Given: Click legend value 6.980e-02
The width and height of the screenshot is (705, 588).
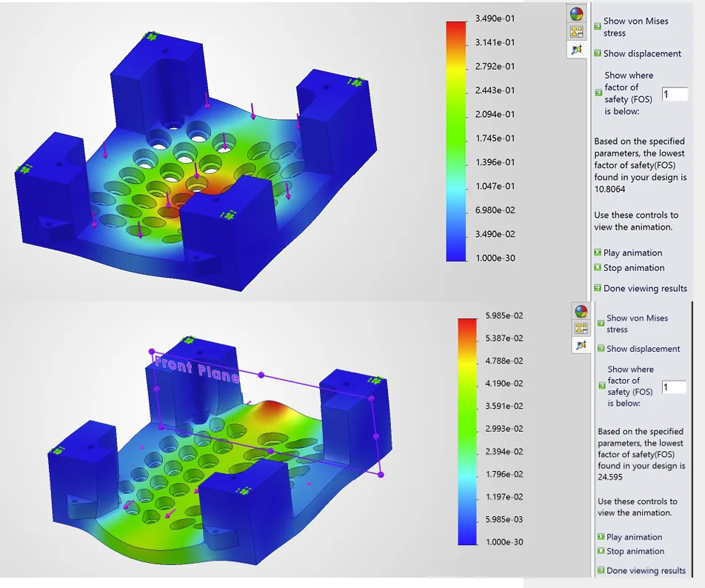Looking at the screenshot, I should [495, 210].
